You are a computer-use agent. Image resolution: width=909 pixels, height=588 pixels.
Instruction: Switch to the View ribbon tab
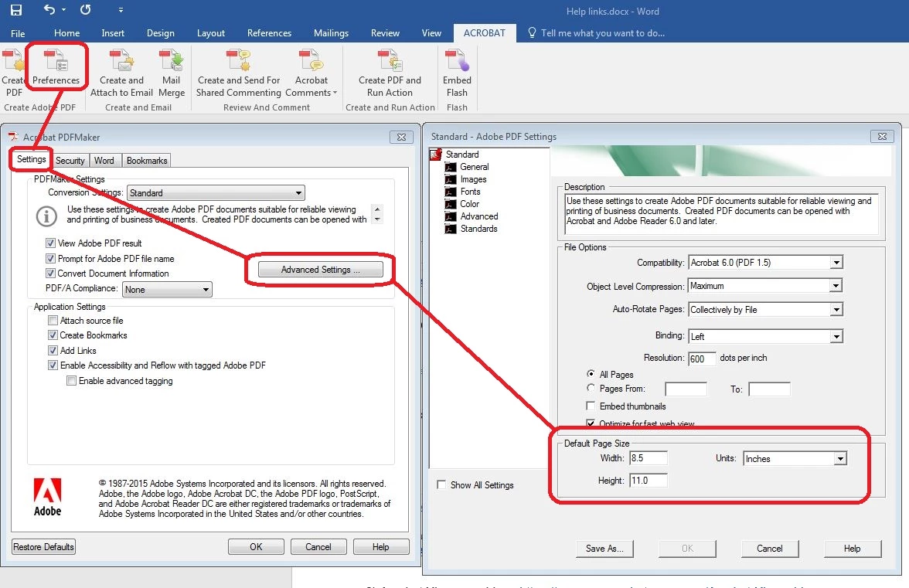pyautogui.click(x=431, y=33)
